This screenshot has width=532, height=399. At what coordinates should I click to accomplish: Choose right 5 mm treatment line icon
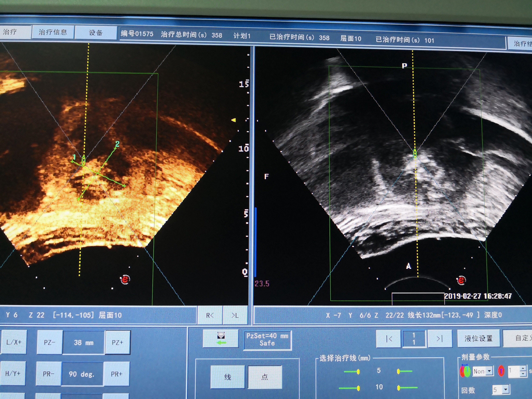404,371
